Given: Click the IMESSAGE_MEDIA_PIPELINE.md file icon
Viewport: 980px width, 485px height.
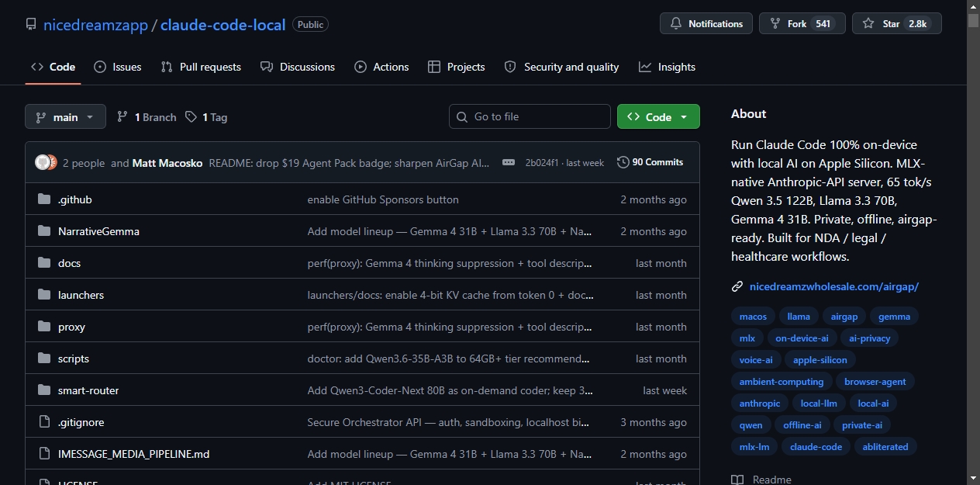Looking at the screenshot, I should click(44, 454).
